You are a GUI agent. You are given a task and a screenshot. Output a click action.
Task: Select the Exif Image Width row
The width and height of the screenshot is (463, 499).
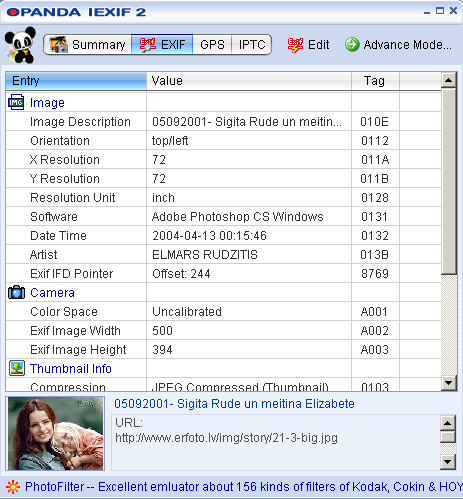pyautogui.click(x=223, y=330)
